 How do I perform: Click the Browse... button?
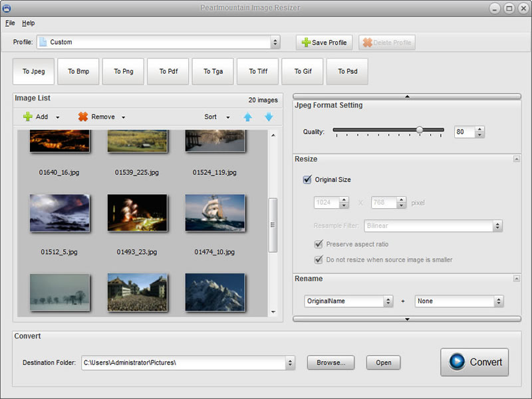point(331,362)
